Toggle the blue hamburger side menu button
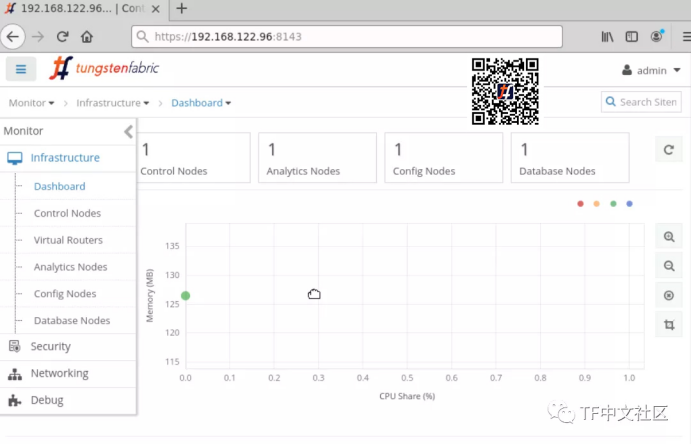Image resolution: width=692 pixels, height=444 pixels. coord(21,69)
